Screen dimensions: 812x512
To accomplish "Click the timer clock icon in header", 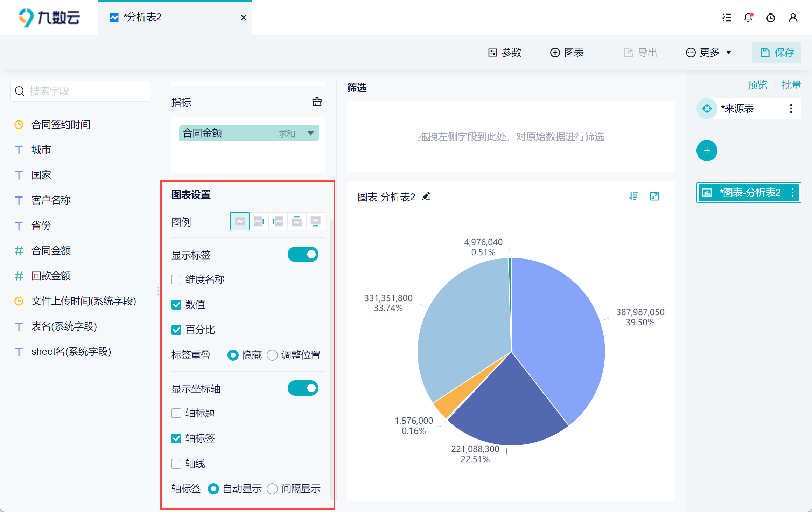I will (x=771, y=18).
